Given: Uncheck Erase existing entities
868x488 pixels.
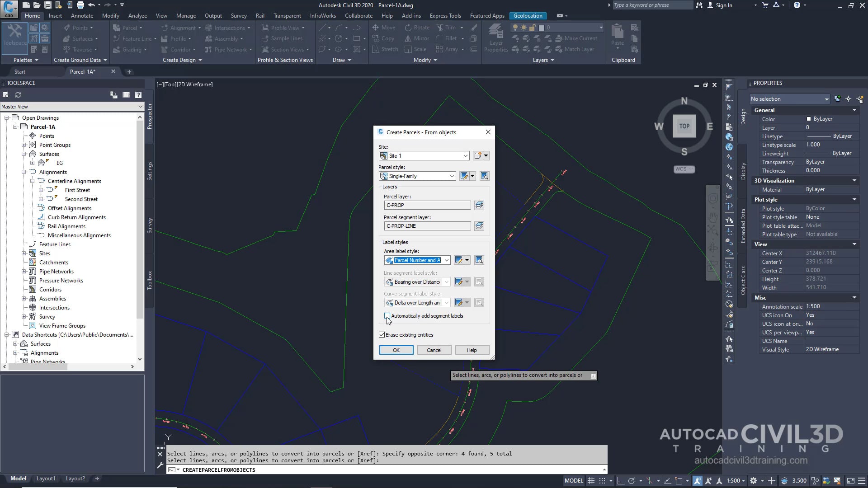Looking at the screenshot, I should [382, 334].
